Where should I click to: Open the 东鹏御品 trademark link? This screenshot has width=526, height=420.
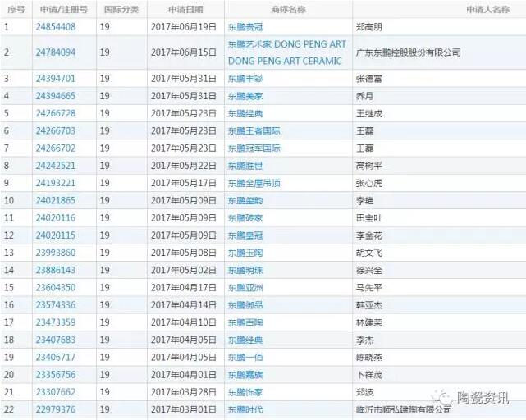click(x=245, y=305)
